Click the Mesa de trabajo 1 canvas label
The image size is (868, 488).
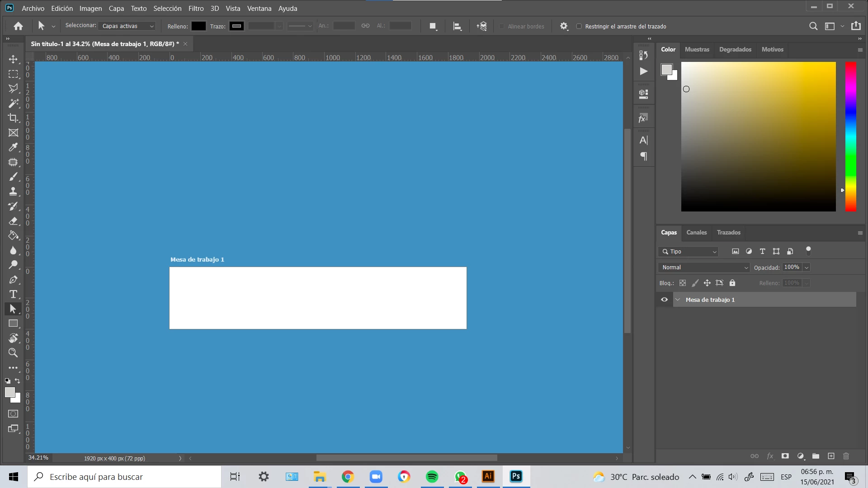pos(197,259)
